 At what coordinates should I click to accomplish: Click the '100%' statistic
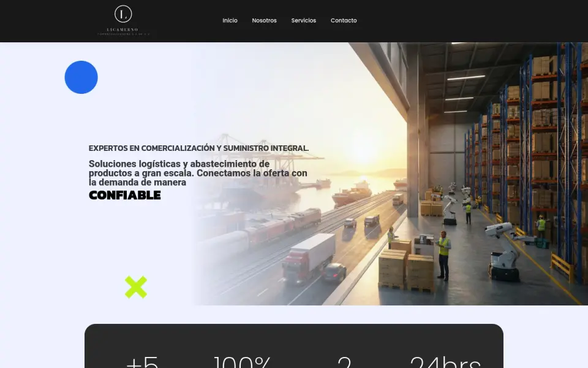click(243, 361)
